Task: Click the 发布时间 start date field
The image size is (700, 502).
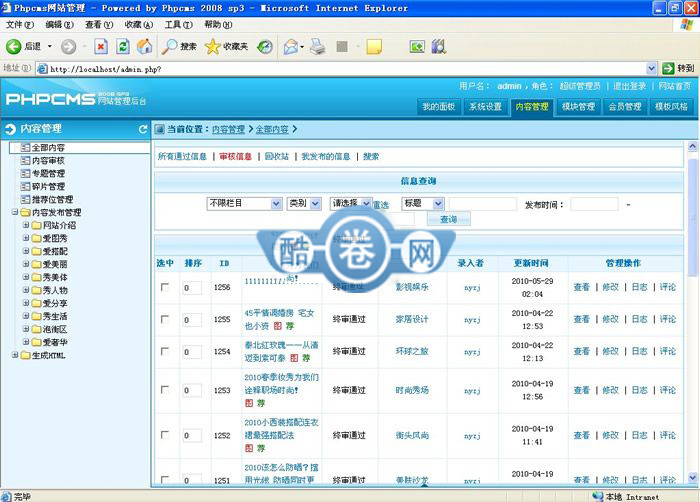Action: [x=594, y=204]
